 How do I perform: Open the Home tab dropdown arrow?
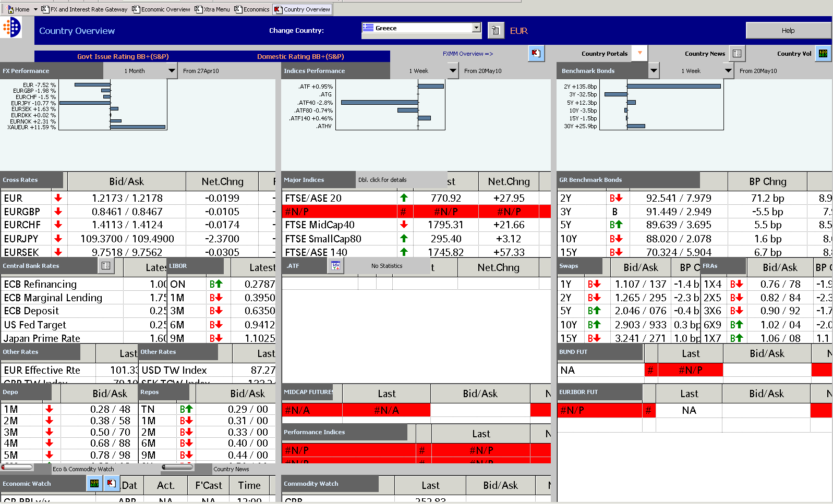coord(35,9)
